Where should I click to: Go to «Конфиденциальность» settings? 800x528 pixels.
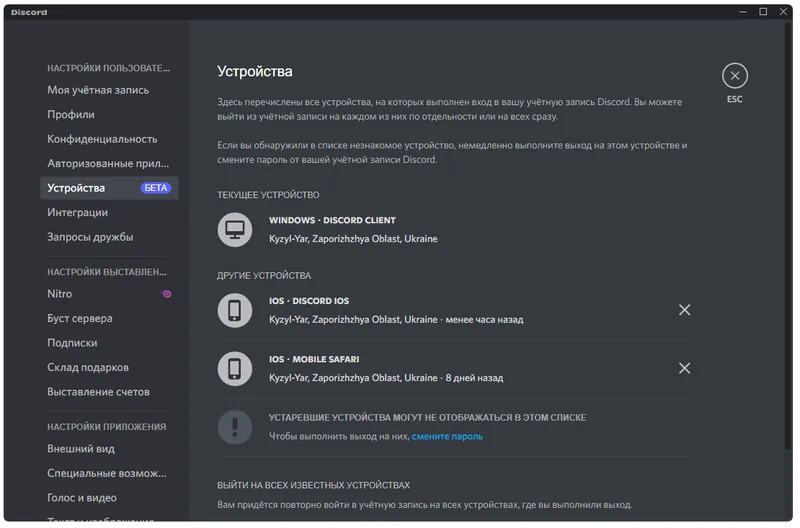click(x=102, y=139)
